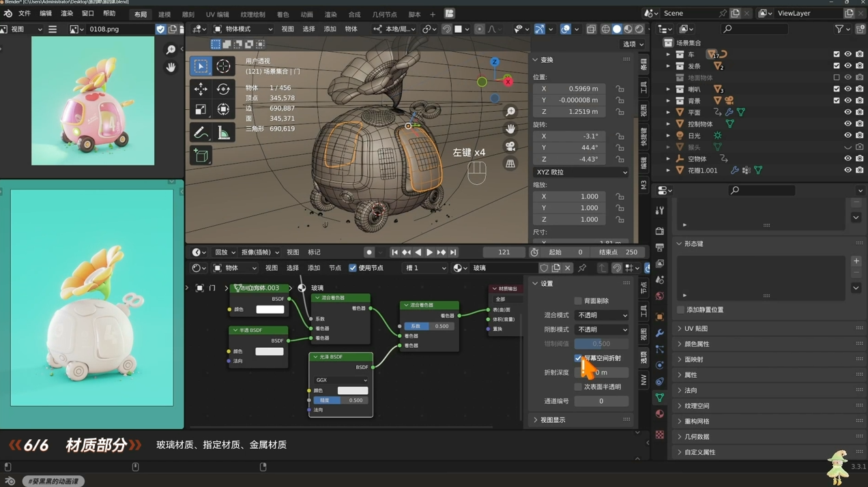Jump to the timeline end frame
The height and width of the screenshot is (487, 868).
[x=453, y=252]
